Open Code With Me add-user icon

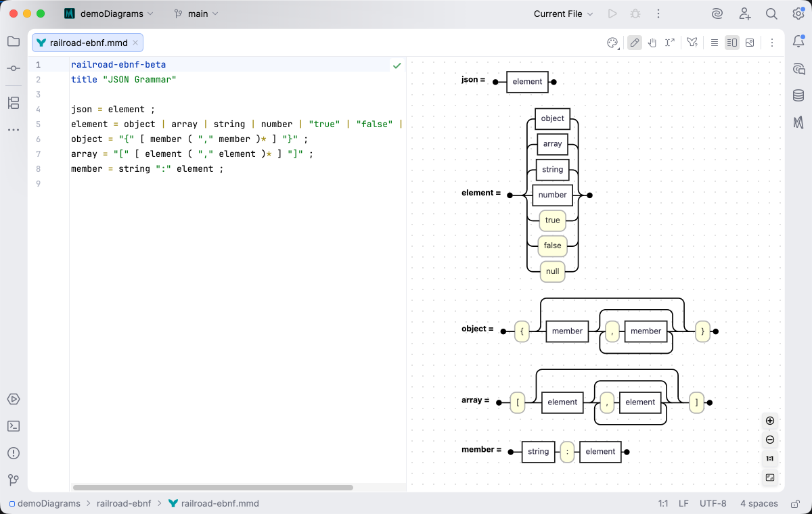point(744,14)
